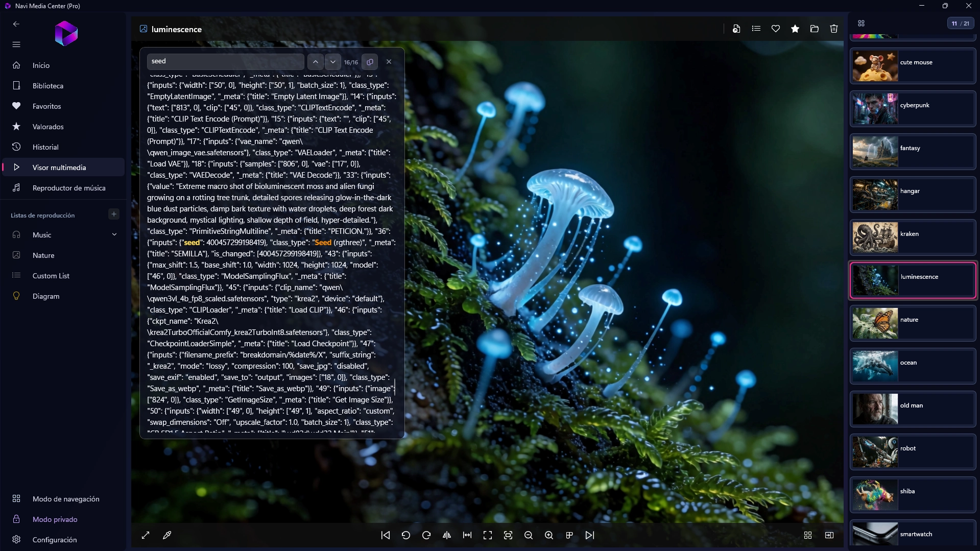Select the cyberpunk thumbnail

(913, 109)
